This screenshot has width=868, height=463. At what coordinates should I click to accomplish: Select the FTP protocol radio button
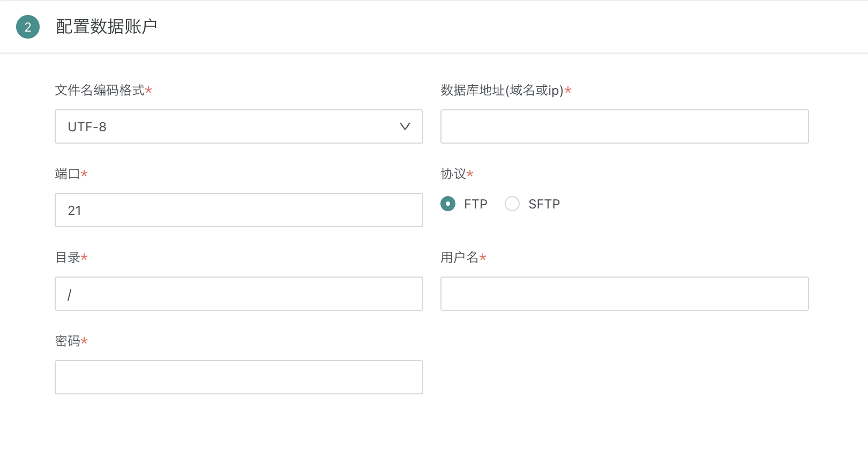click(448, 204)
